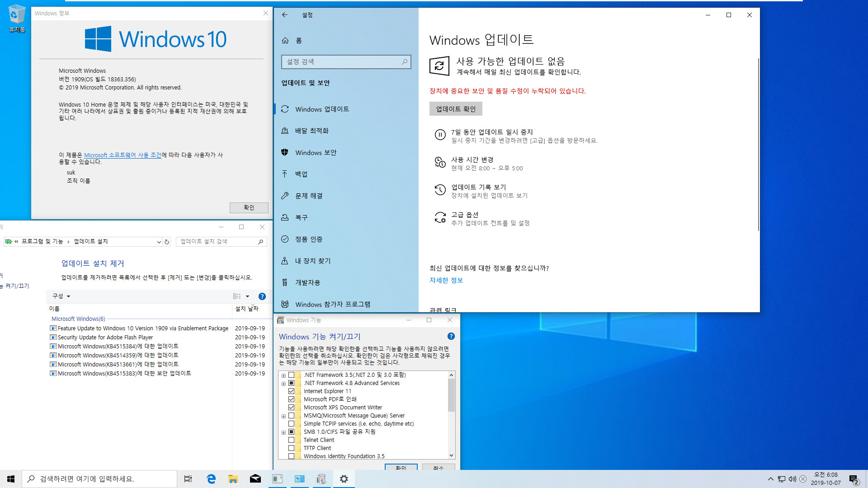Enable Simple TCPIP services checkbox
Viewport: 868px width, 488px height.
click(x=292, y=424)
